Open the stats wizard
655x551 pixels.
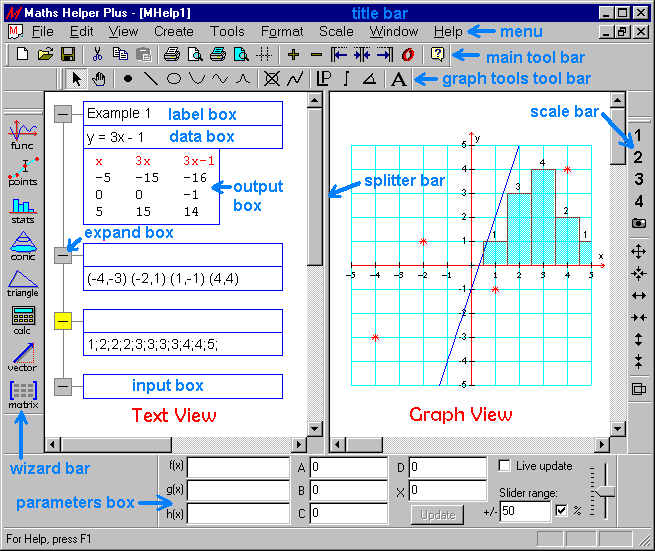click(23, 211)
